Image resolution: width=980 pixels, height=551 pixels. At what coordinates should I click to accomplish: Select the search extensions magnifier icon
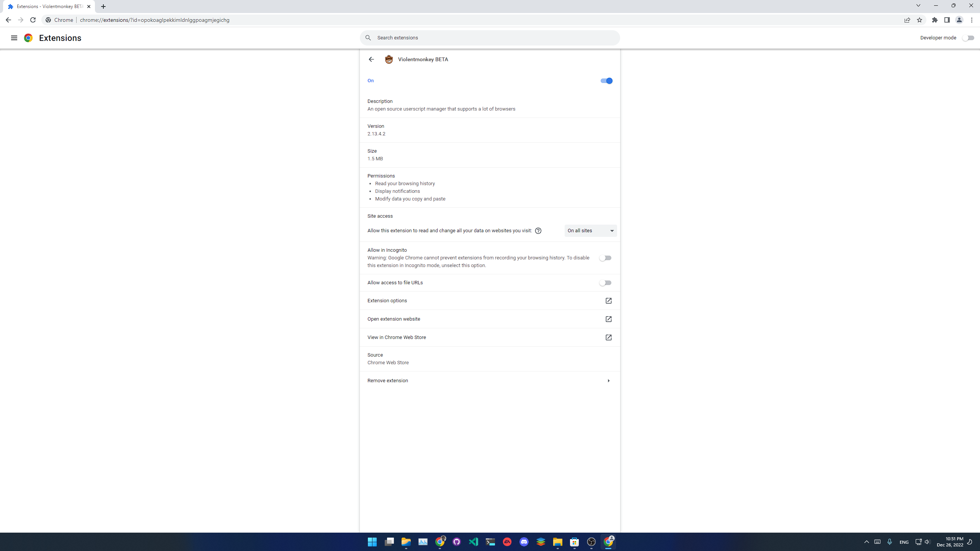click(x=367, y=37)
